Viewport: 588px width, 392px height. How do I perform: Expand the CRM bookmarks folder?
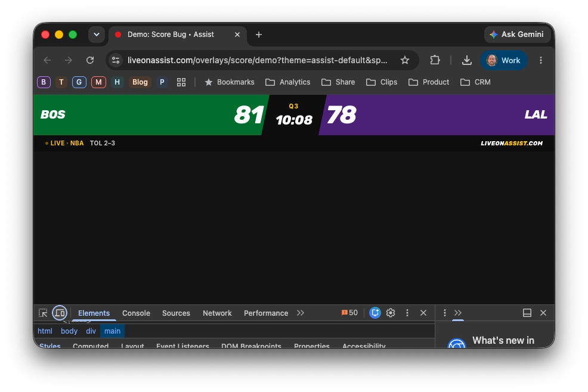(x=475, y=82)
